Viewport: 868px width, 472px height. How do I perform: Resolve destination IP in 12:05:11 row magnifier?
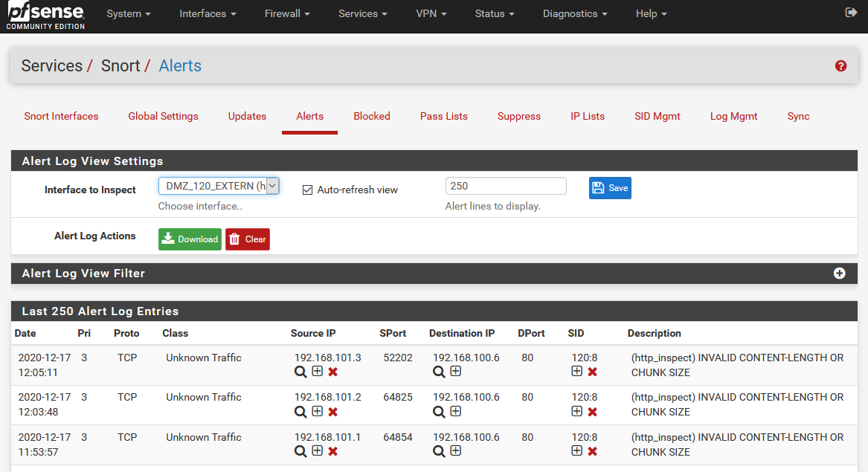438,372
